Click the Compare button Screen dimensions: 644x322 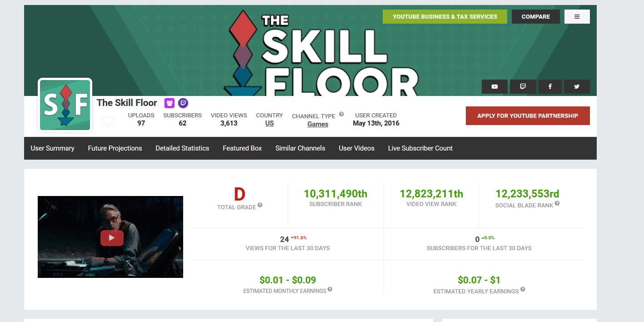tap(536, 17)
